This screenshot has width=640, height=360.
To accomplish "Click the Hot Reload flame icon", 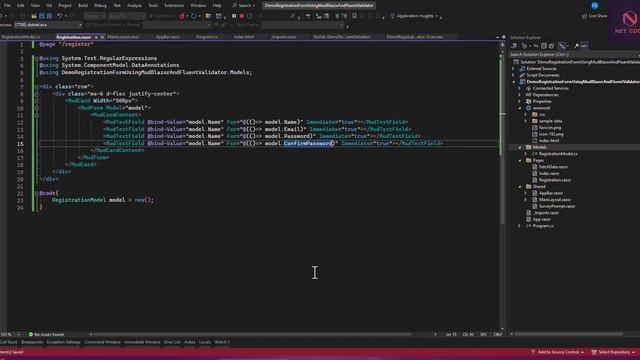I will tap(182, 16).
